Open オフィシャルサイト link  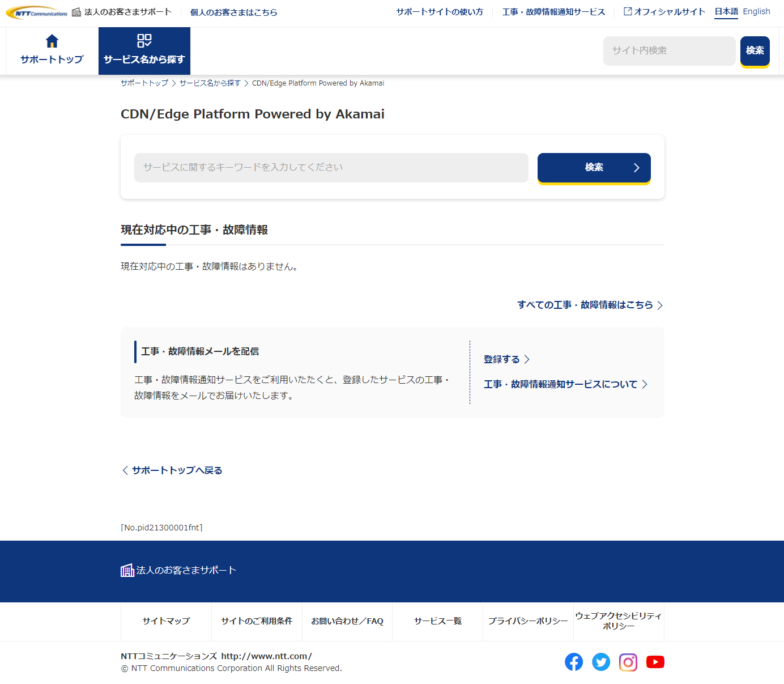664,11
